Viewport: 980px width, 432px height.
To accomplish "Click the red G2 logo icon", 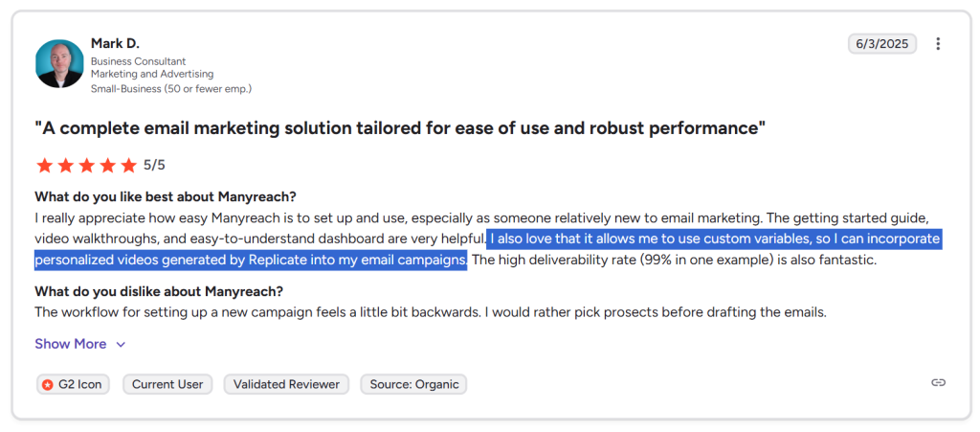I will tap(47, 385).
